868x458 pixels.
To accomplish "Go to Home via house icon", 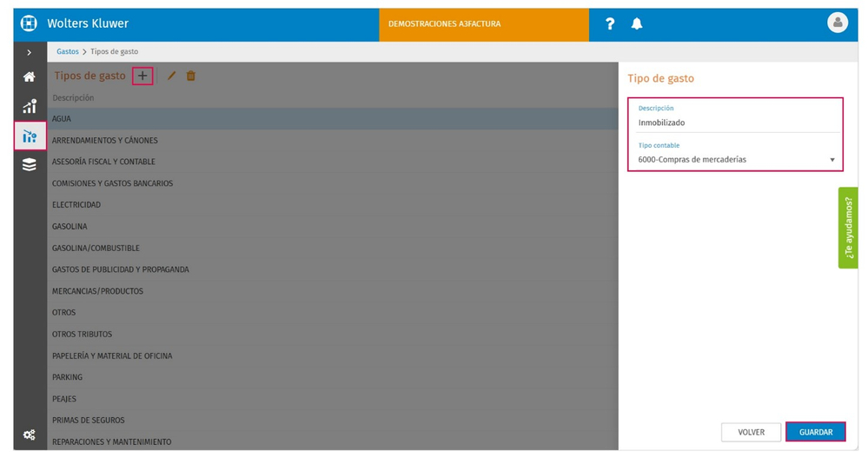I will (30, 77).
